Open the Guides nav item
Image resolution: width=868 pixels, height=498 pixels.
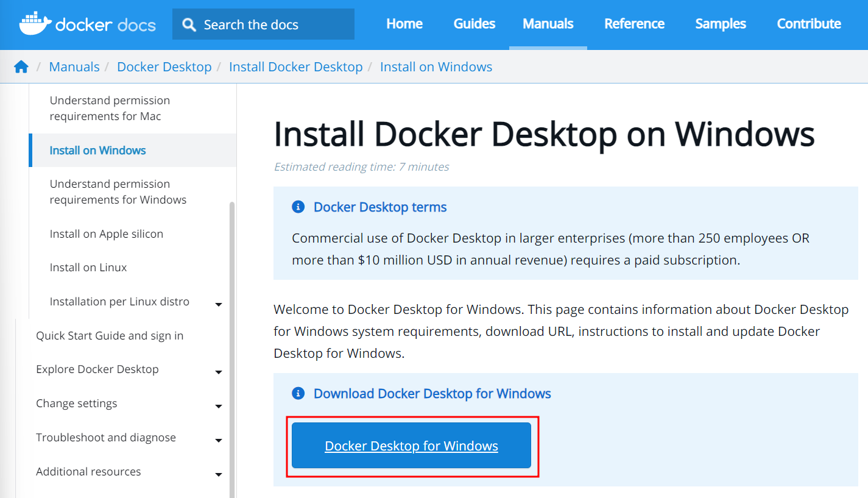(475, 24)
